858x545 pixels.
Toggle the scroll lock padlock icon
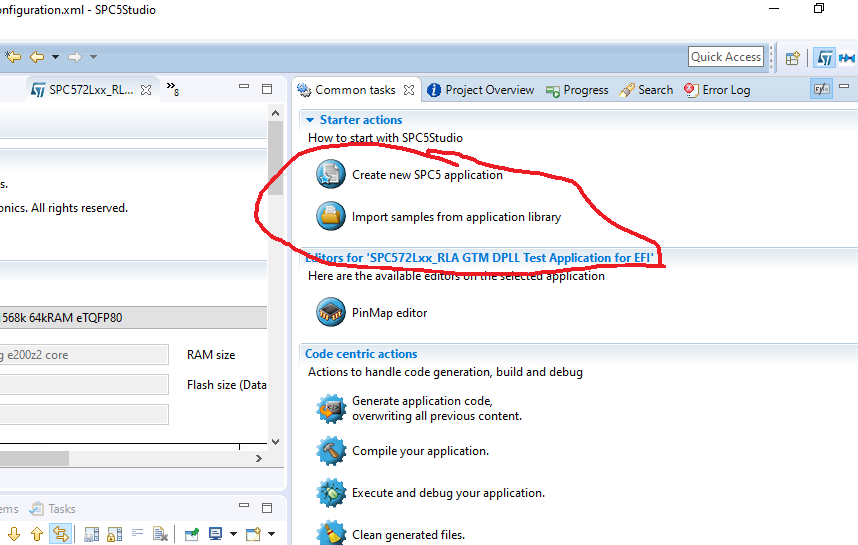(114, 534)
